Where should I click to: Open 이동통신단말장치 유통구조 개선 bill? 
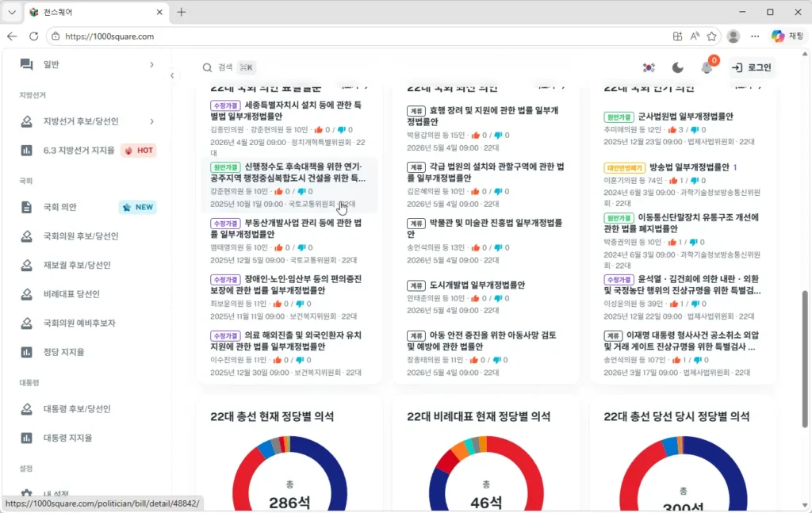pyautogui.click(x=681, y=223)
